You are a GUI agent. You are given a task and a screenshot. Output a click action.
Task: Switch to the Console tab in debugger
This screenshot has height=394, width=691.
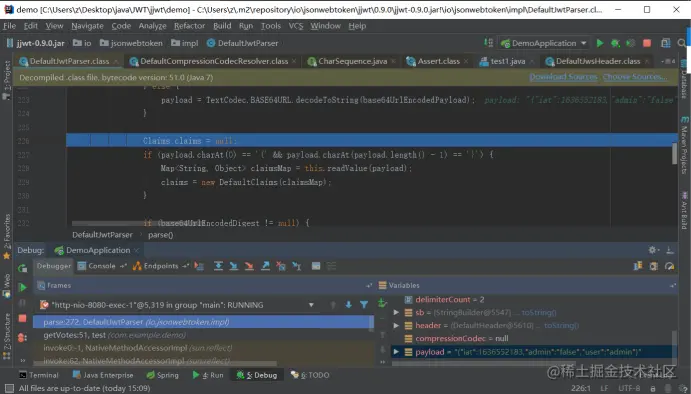pyautogui.click(x=102, y=266)
